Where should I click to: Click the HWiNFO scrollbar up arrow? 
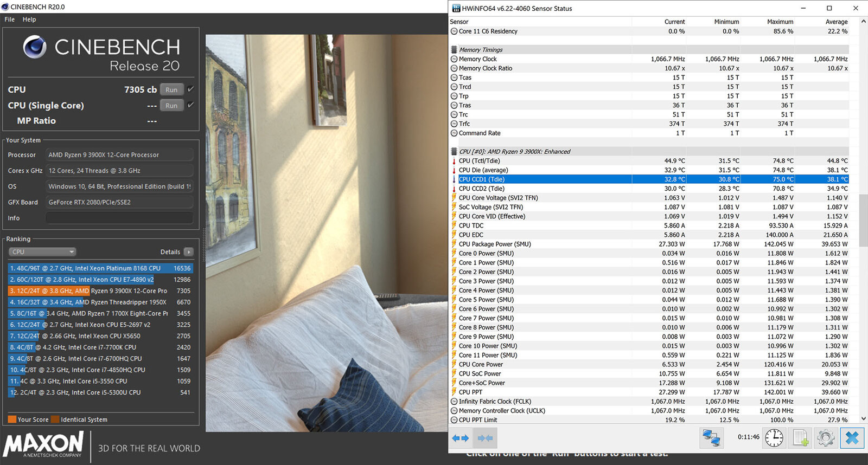tap(863, 22)
